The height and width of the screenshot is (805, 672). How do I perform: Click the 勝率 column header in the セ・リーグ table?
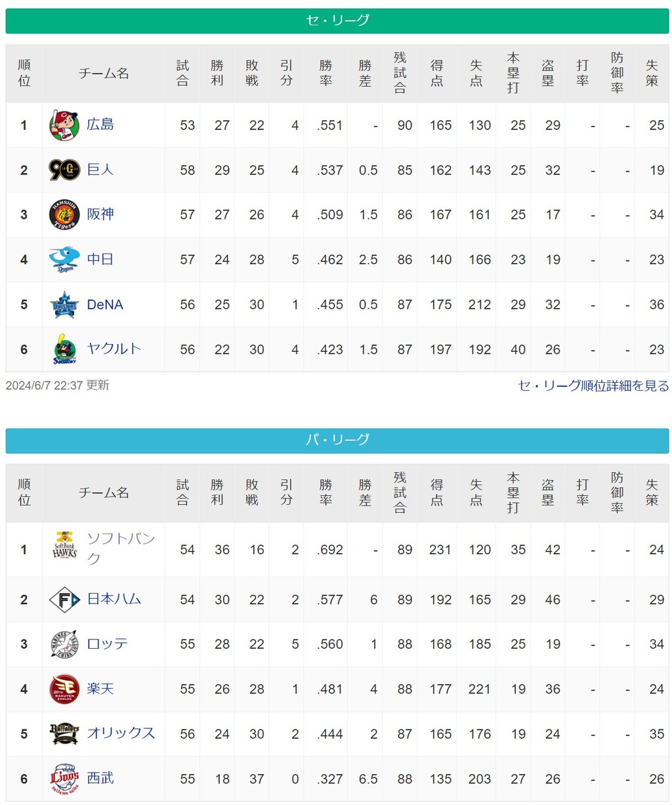(x=326, y=74)
